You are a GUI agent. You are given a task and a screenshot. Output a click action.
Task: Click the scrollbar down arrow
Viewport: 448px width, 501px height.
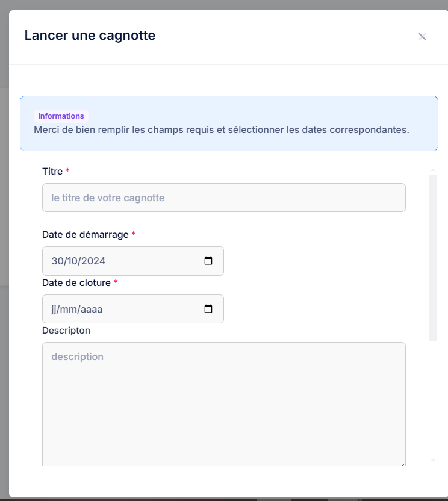[433, 461]
